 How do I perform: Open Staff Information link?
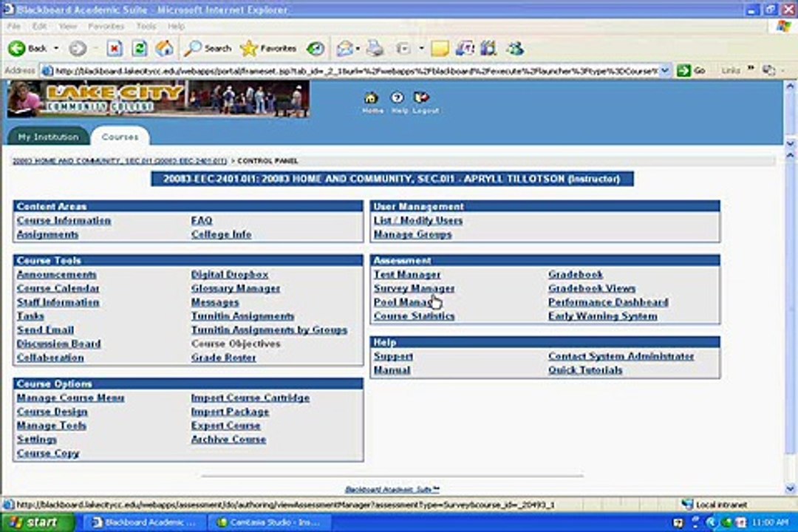coord(58,302)
